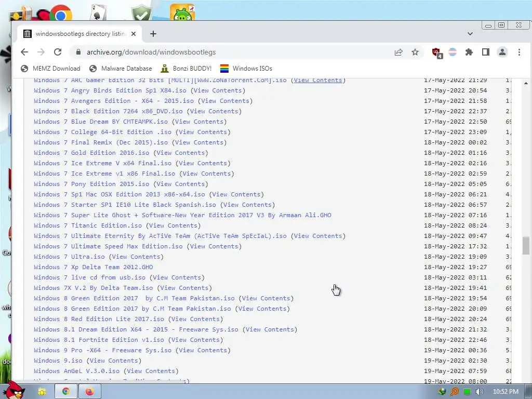Open Windows 7 Ice Extreme V x64 Final.iso
This screenshot has width=532, height=399.
(x=103, y=163)
